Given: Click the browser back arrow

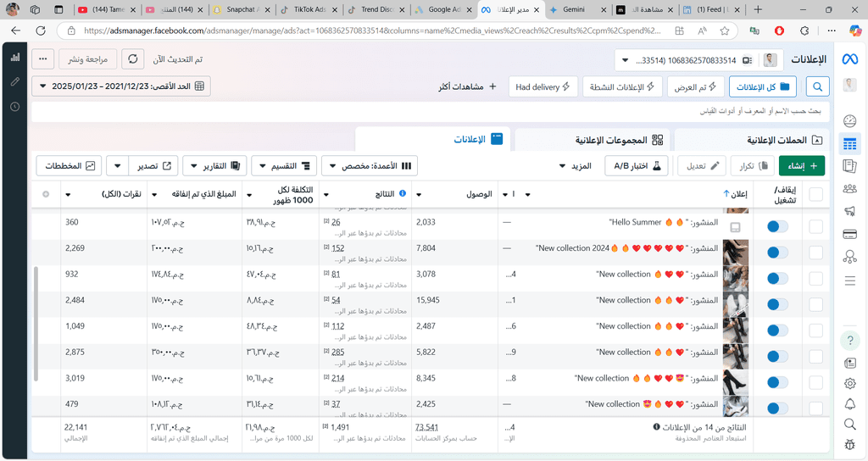Looking at the screenshot, I should (15, 31).
